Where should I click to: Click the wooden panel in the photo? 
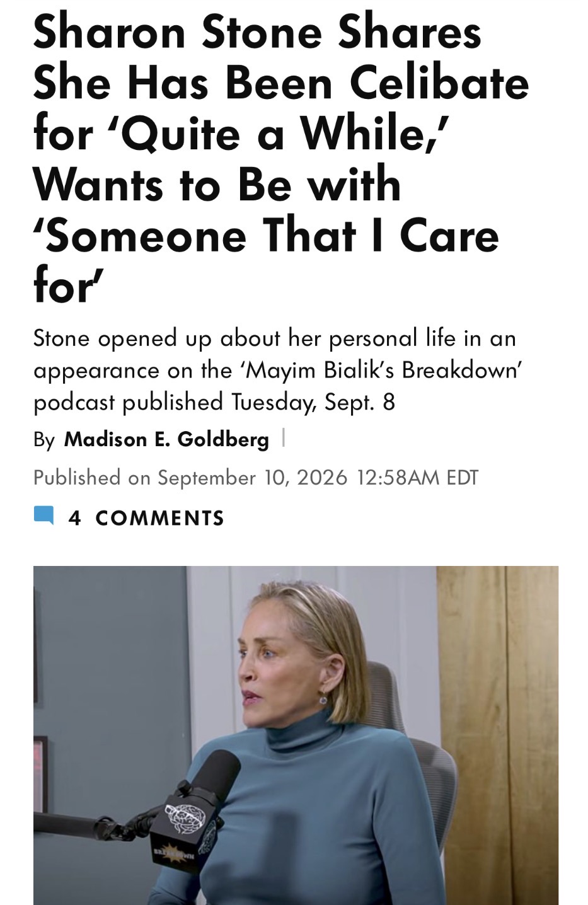[x=498, y=735]
